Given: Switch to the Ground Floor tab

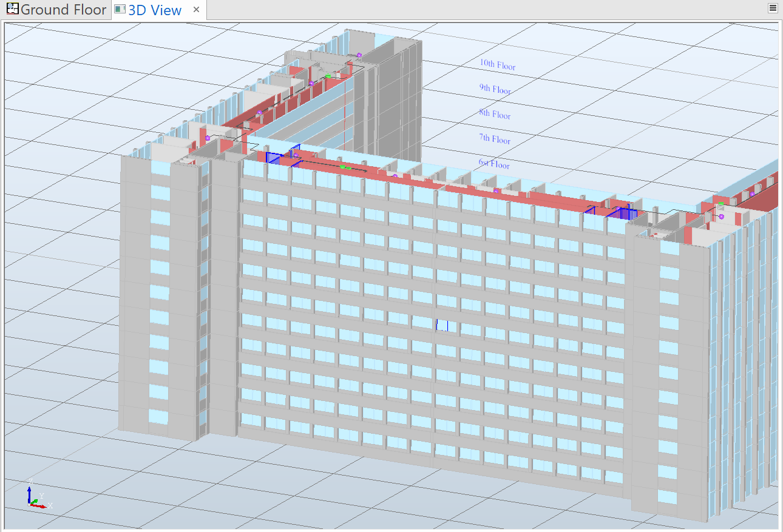Looking at the screenshot, I should pyautogui.click(x=56, y=10).
